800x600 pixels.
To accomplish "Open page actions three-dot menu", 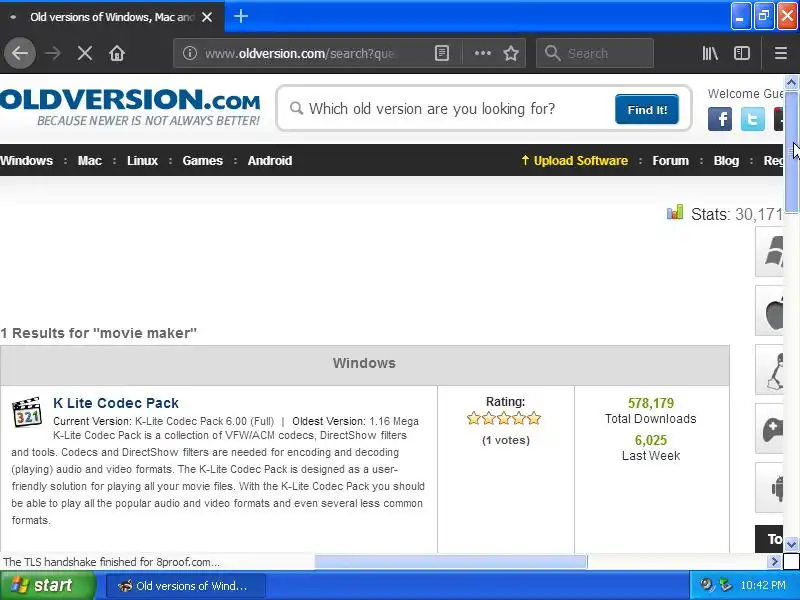I will pyautogui.click(x=483, y=53).
